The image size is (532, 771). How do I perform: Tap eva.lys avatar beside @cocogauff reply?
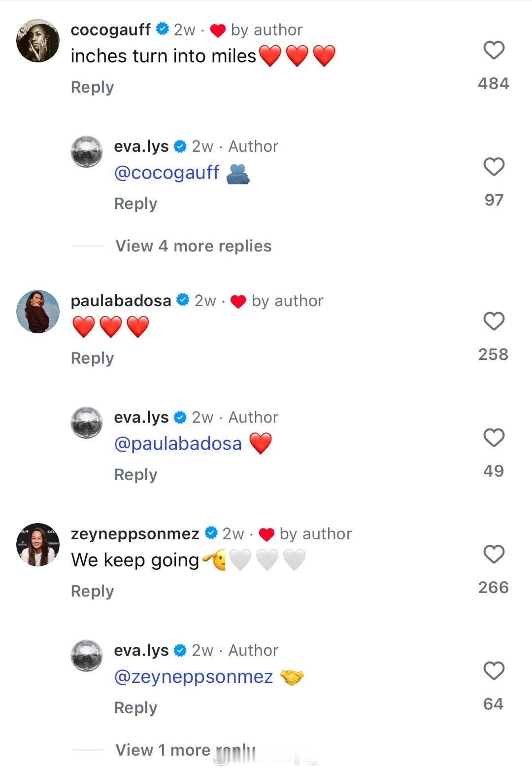click(87, 151)
